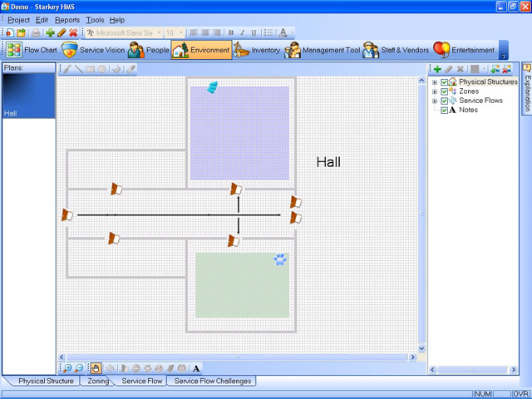Click the bullet list icon
The height and width of the screenshot is (399, 532).
click(x=268, y=32)
